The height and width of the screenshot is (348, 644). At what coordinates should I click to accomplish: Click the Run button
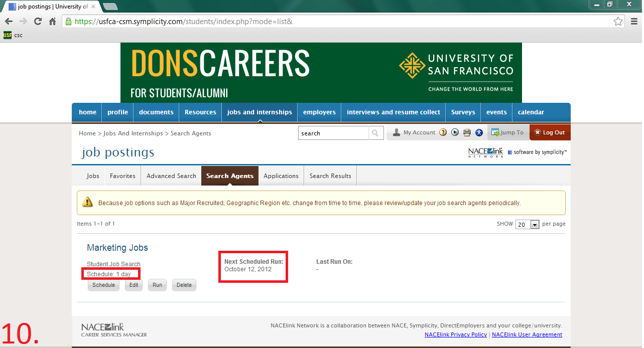157,285
